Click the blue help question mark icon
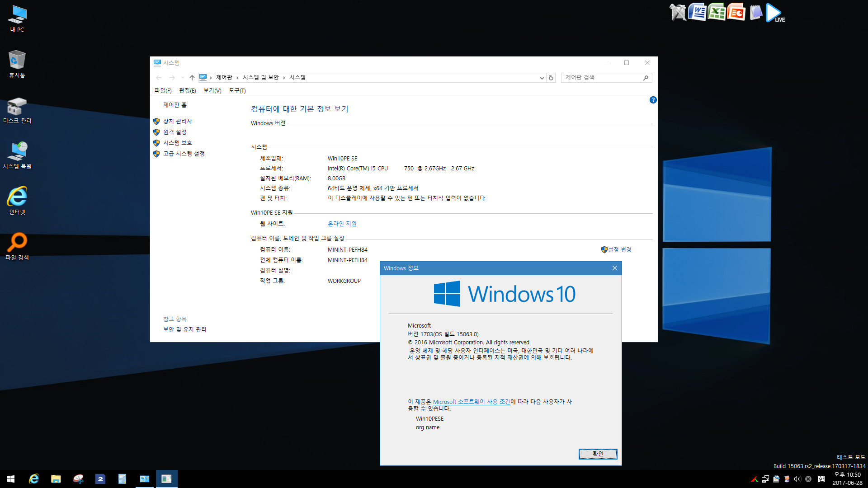This screenshot has height=488, width=868. [653, 100]
